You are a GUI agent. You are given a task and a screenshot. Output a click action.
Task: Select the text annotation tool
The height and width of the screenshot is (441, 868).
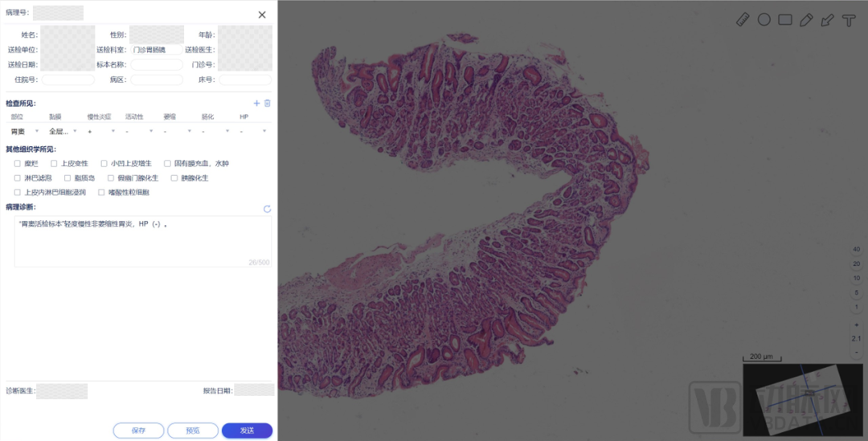point(848,19)
